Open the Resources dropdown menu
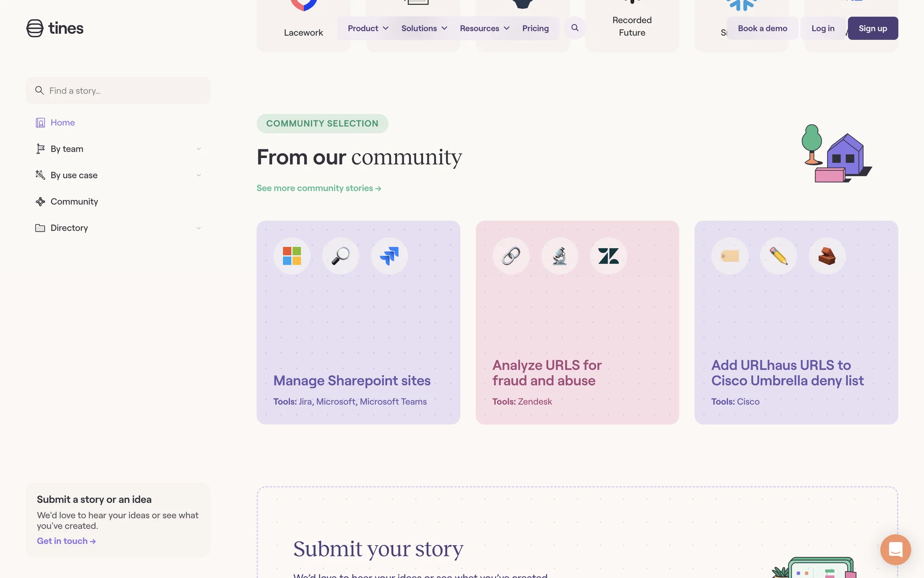Screen dimensions: 924x578 pyautogui.click(x=484, y=28)
